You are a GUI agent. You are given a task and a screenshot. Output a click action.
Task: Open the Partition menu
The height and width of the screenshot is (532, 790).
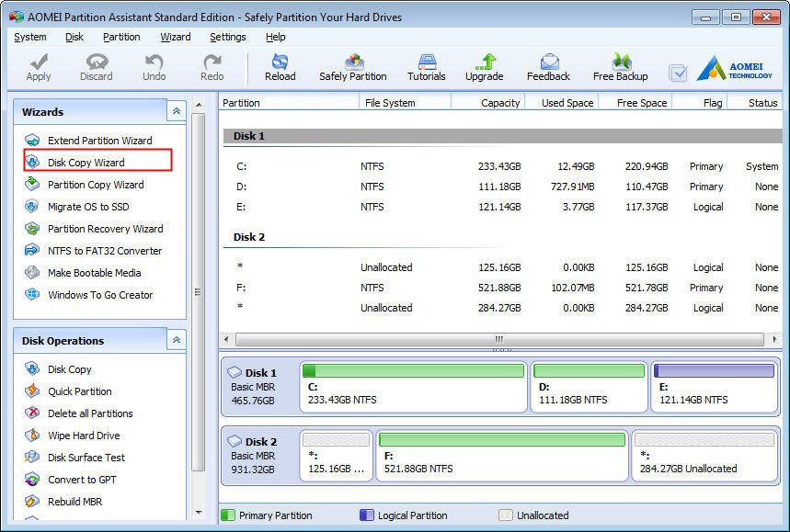click(x=121, y=37)
